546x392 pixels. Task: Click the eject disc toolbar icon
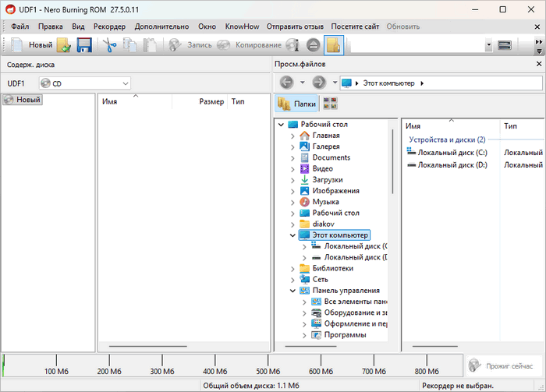(x=313, y=45)
